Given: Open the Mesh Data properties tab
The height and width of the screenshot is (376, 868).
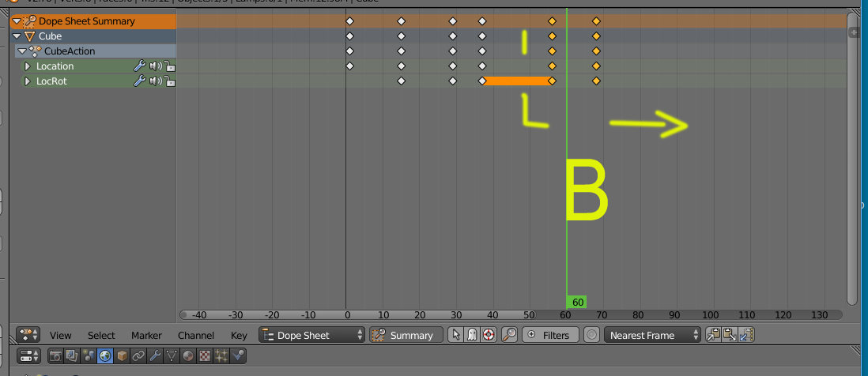Looking at the screenshot, I should point(172,355).
